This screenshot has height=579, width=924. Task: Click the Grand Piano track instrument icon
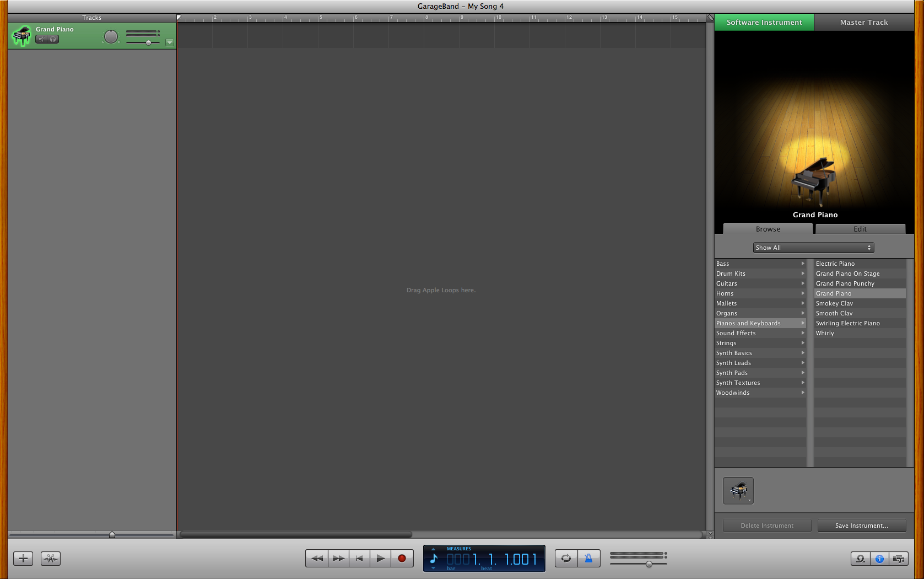point(21,36)
